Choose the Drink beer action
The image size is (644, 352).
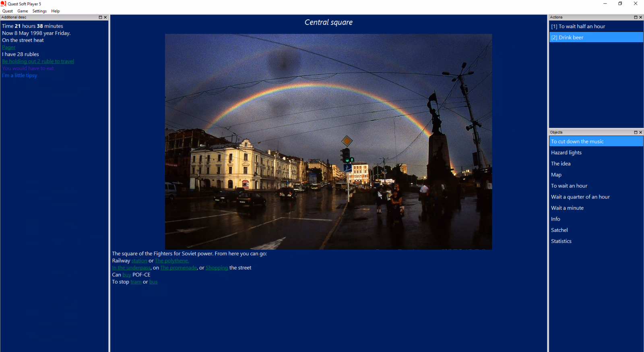coord(596,37)
